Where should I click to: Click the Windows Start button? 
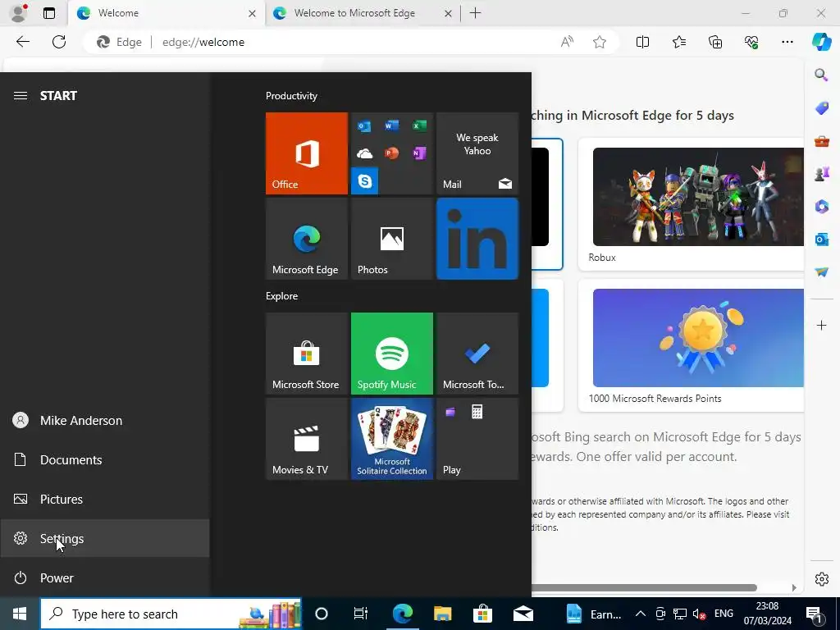click(x=20, y=614)
